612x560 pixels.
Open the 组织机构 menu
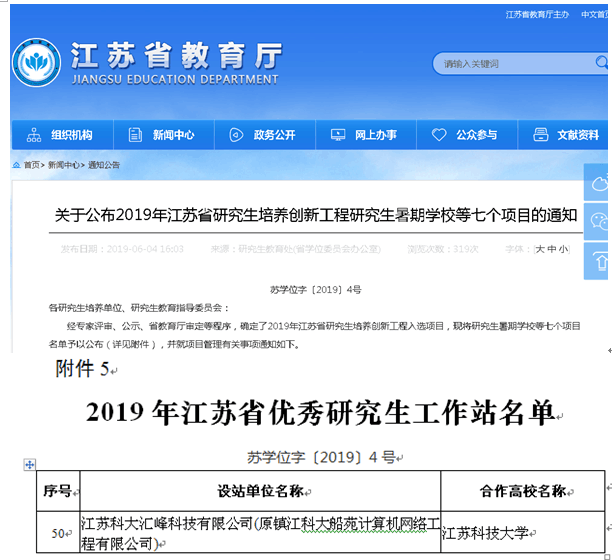click(63, 135)
